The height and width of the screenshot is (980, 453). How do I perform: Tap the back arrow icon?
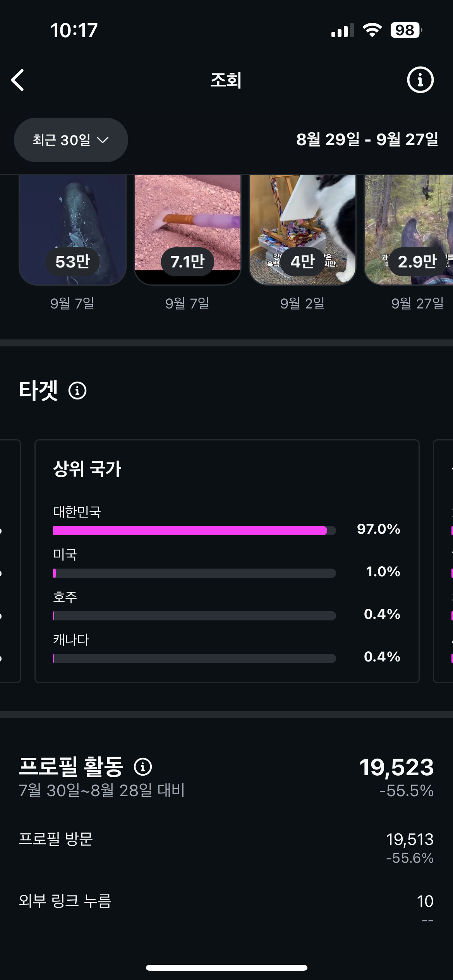click(18, 80)
